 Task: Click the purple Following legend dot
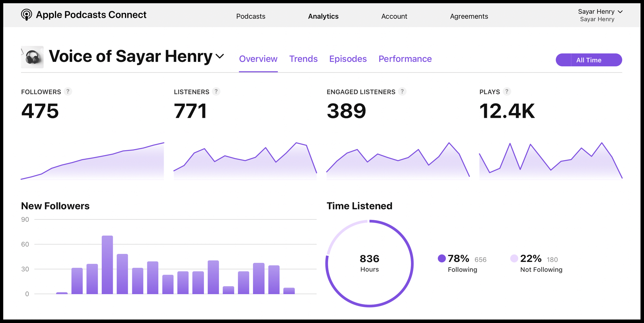442,258
